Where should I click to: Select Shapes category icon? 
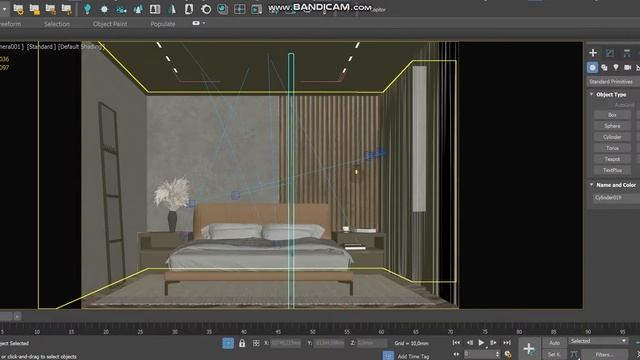pos(604,67)
